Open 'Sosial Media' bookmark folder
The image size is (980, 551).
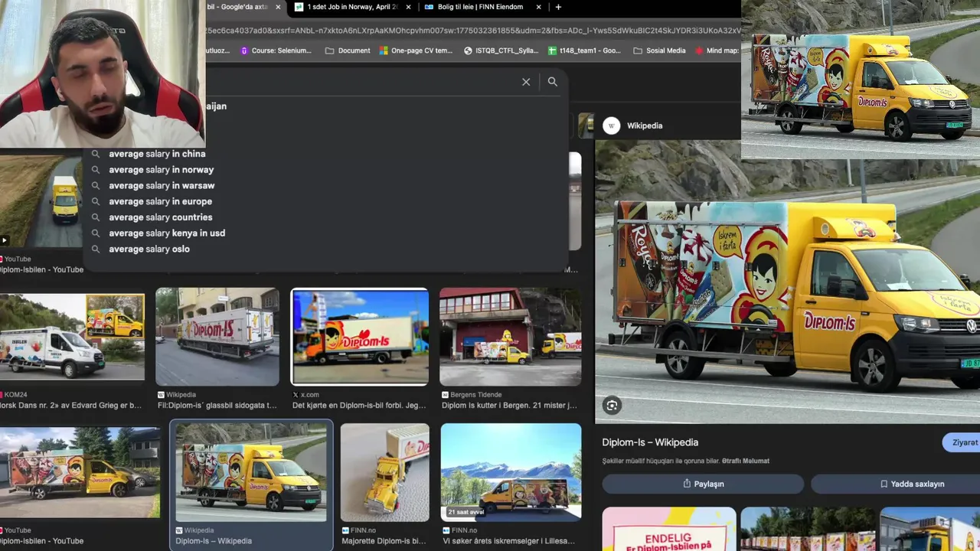point(659,51)
